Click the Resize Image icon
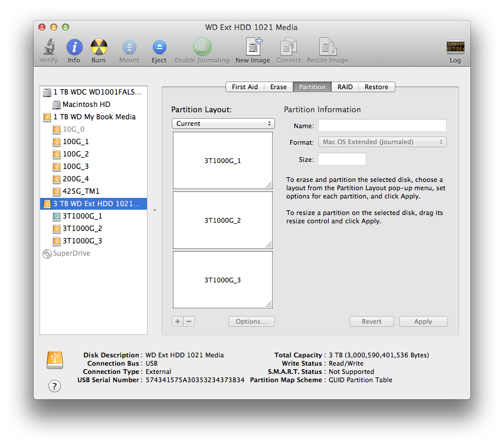The image size is (504, 446). [328, 47]
